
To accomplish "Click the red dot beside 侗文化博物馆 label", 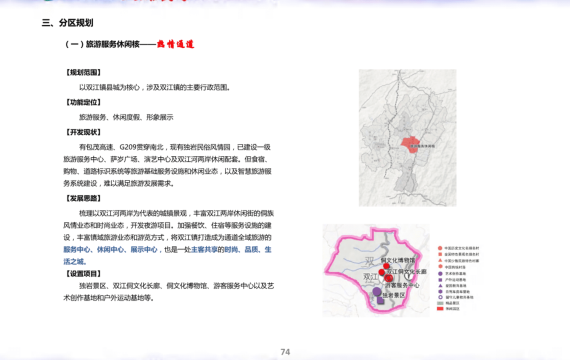I will click(x=386, y=266).
